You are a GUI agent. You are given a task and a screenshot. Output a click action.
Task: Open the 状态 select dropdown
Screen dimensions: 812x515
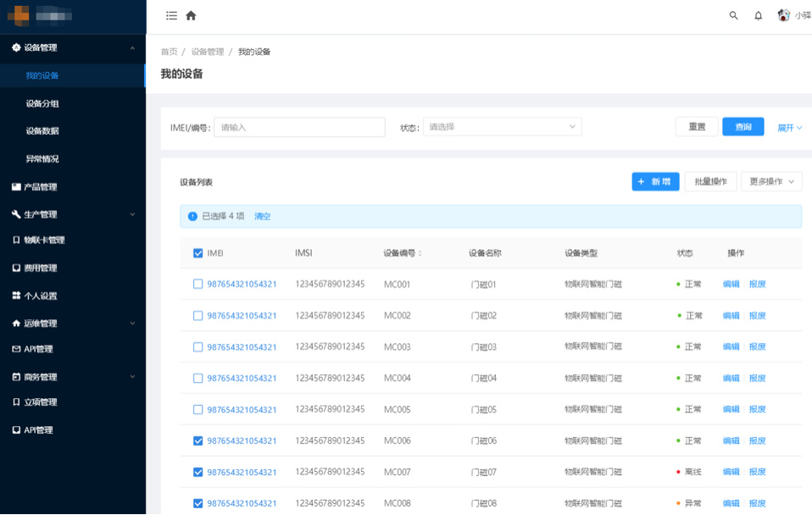point(502,127)
